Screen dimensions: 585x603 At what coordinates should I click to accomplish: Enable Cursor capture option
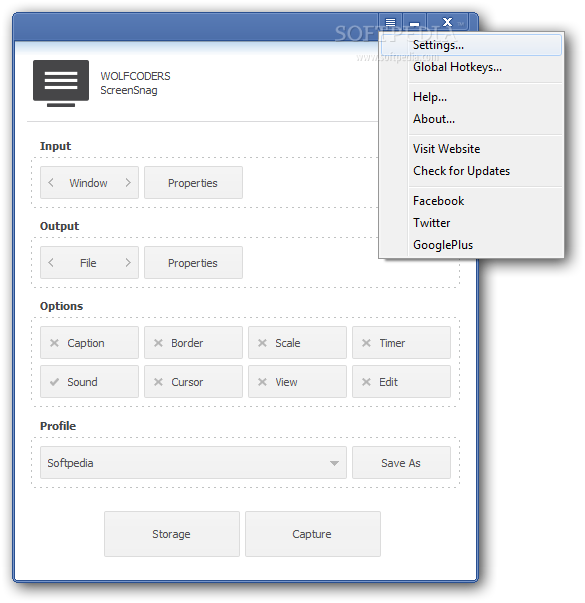tap(193, 381)
